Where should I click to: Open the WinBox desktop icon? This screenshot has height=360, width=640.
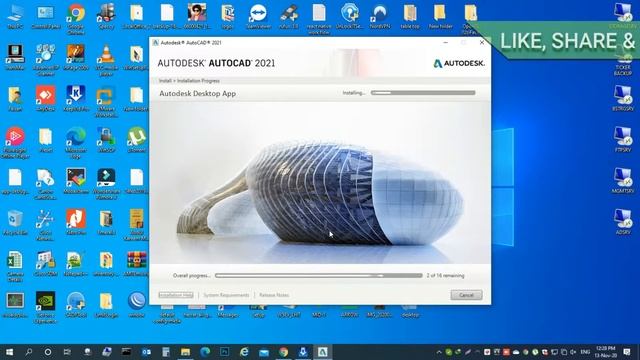(x=136, y=304)
